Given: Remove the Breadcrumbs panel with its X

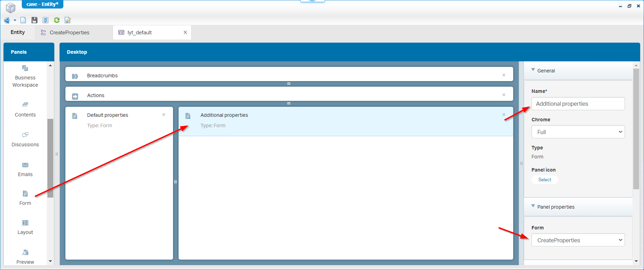Looking at the screenshot, I should [504, 75].
